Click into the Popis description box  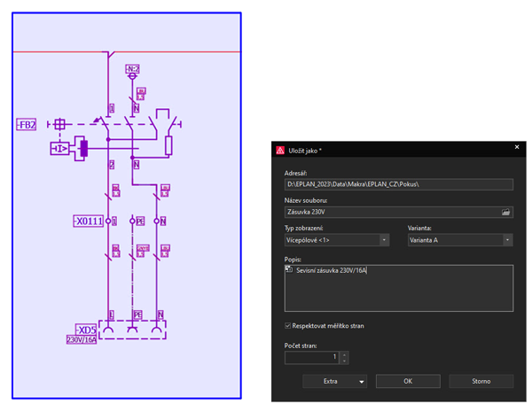tap(399, 292)
